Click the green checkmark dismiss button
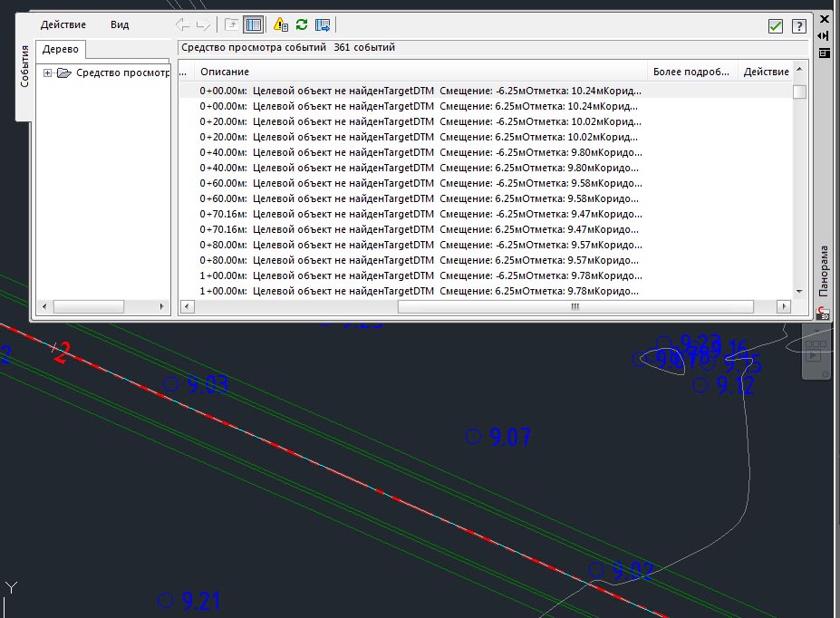Image resolution: width=840 pixels, height=618 pixels. (x=775, y=26)
